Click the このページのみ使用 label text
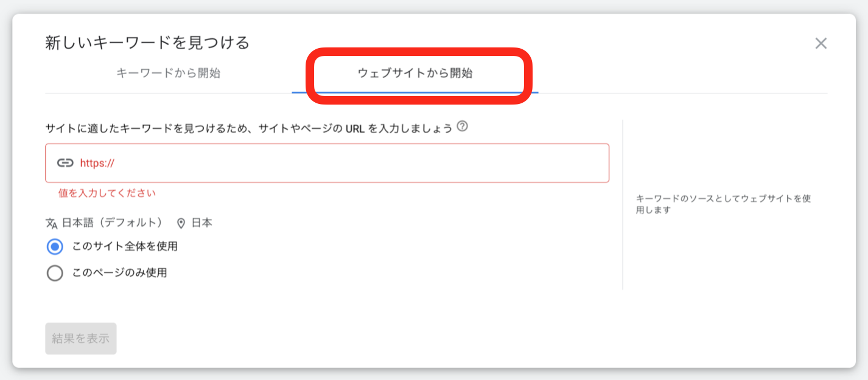 point(119,273)
